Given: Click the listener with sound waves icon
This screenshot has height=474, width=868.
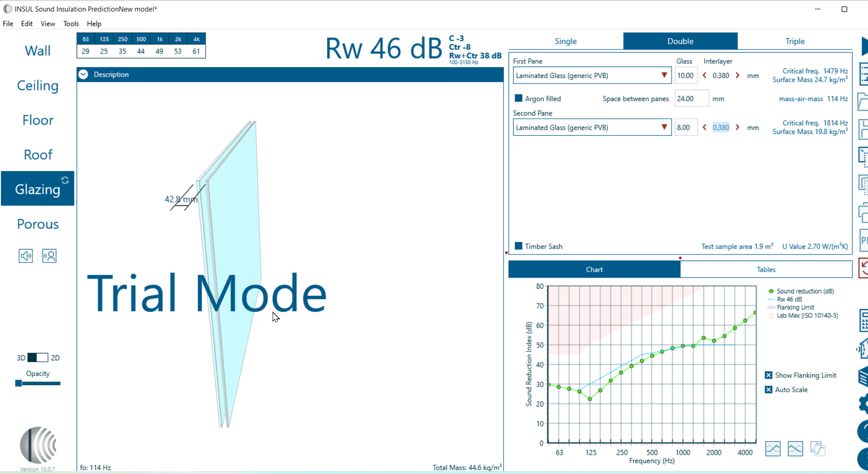Looking at the screenshot, I should [x=49, y=256].
